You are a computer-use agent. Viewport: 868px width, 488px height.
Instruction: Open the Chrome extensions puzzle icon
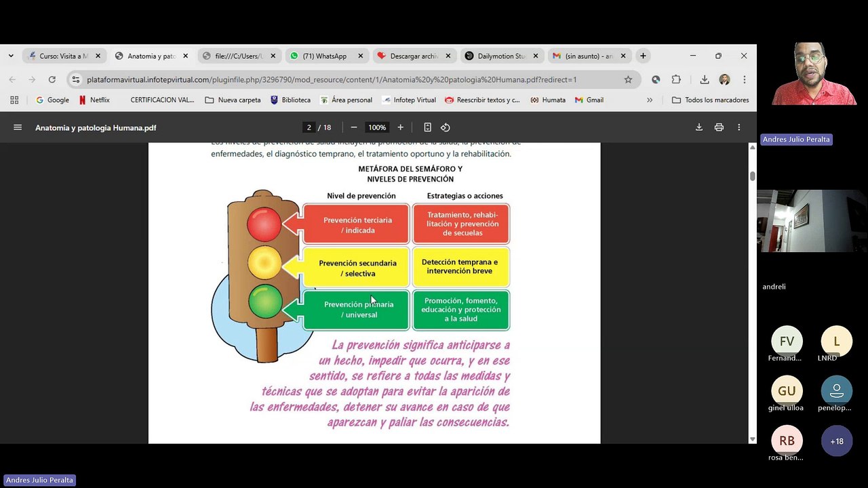(x=676, y=79)
